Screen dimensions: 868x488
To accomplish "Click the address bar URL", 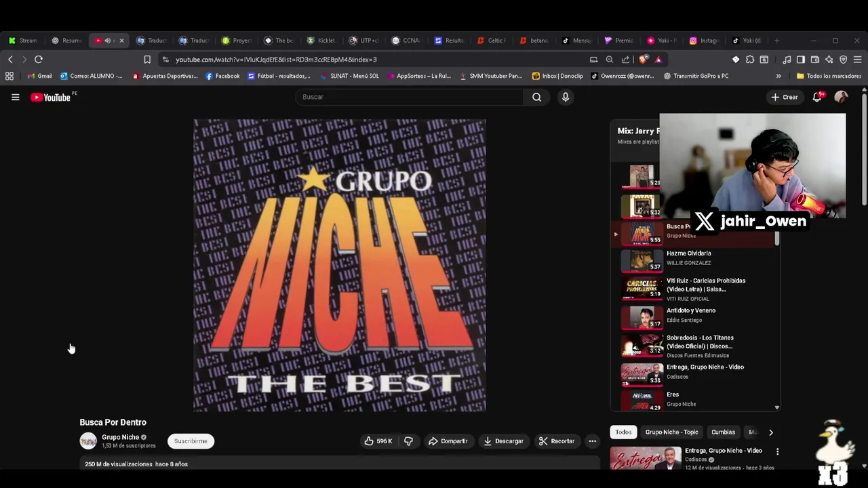I will pyautogui.click(x=276, y=60).
